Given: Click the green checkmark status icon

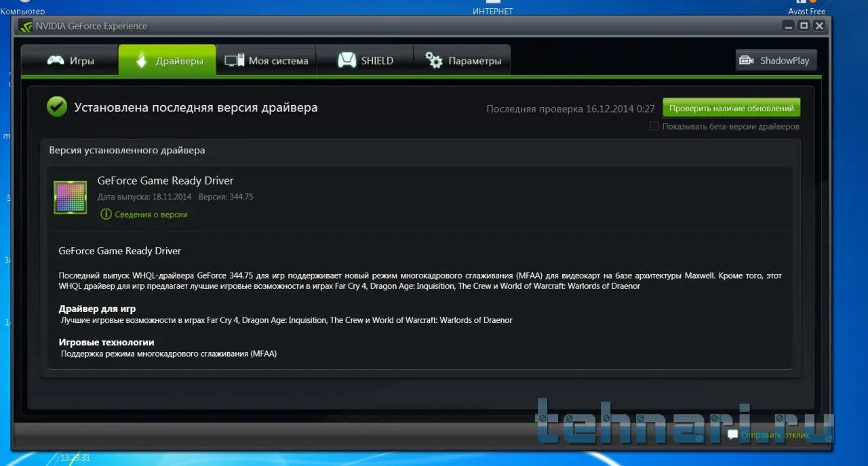Looking at the screenshot, I should click(x=57, y=106).
